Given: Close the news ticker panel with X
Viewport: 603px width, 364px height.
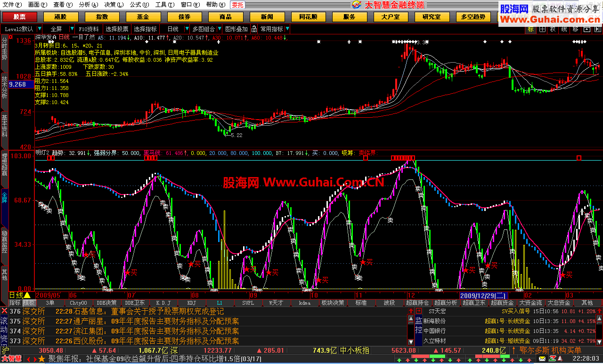Looking at the screenshot, I should (x=4, y=311).
